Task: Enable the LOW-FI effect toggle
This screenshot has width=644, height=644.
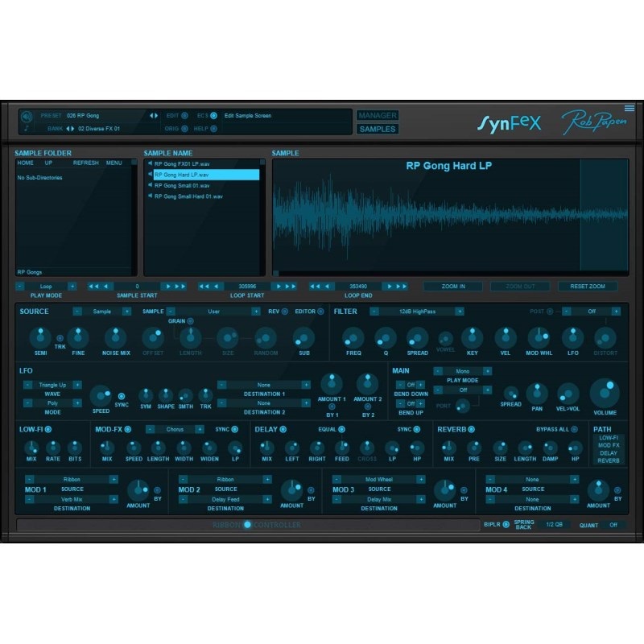Action: [x=48, y=429]
